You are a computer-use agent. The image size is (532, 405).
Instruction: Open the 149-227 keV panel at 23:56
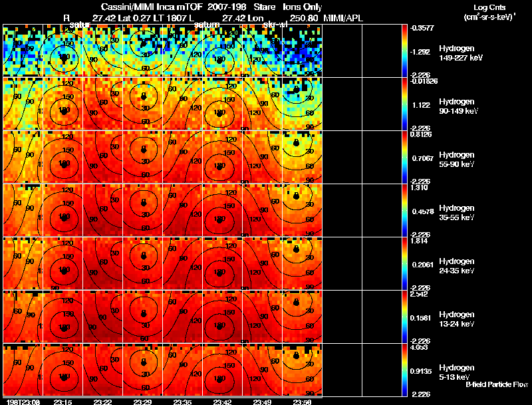(x=302, y=51)
